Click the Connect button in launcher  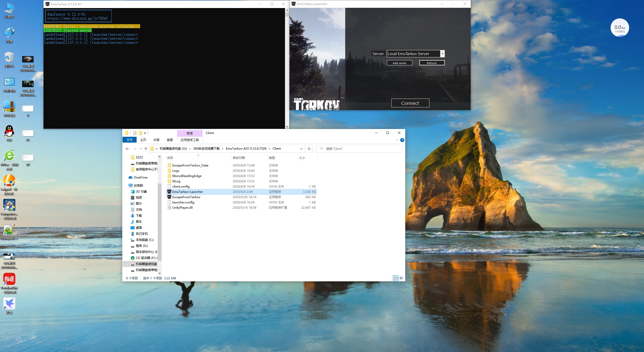point(410,103)
